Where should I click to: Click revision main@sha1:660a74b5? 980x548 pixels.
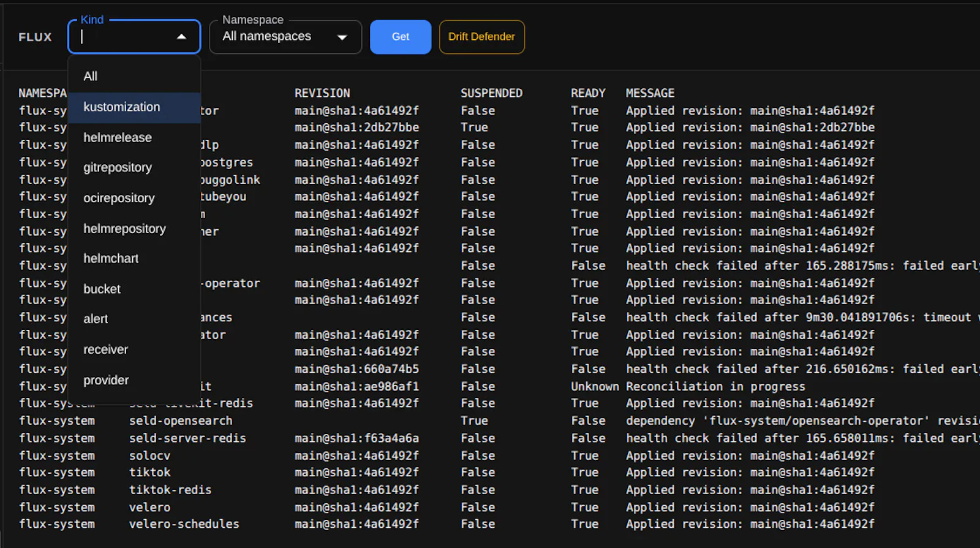tap(356, 370)
